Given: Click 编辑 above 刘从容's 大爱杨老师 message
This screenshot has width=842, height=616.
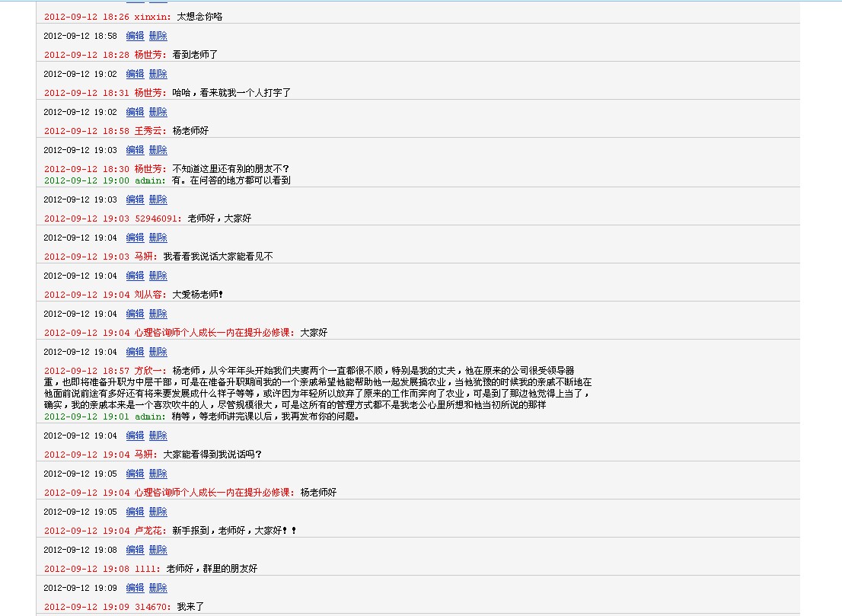Looking at the screenshot, I should [x=135, y=276].
